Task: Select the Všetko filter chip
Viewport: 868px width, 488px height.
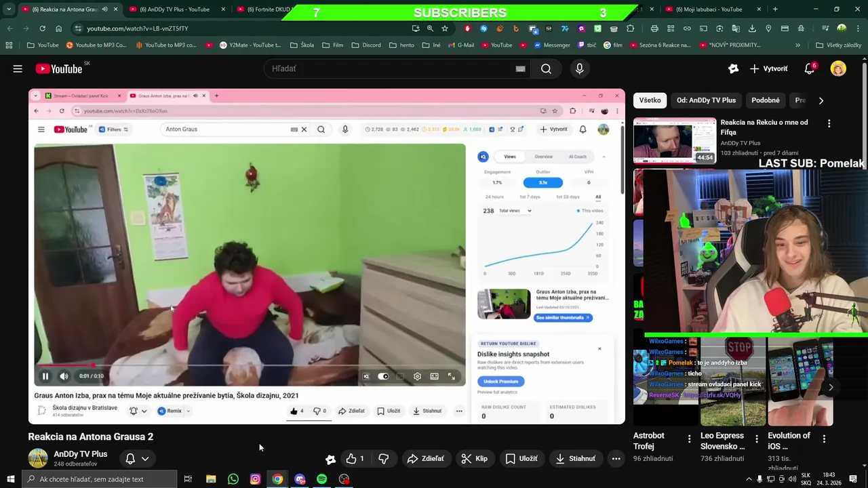Action: pos(650,100)
